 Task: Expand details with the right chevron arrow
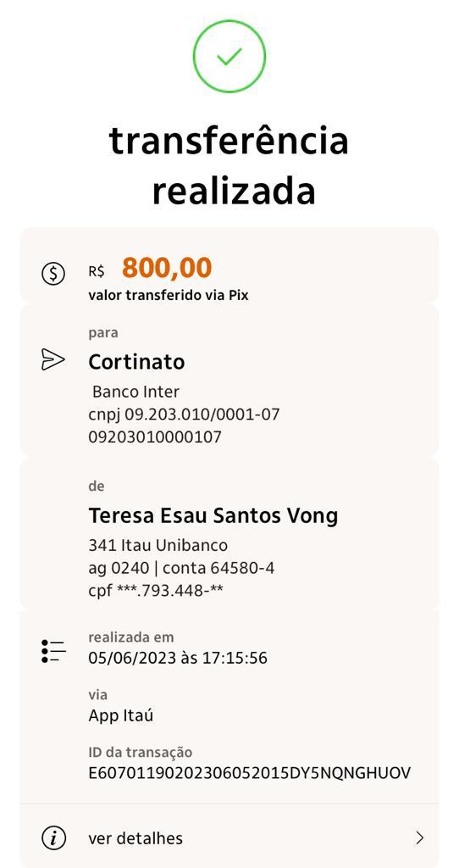420,837
